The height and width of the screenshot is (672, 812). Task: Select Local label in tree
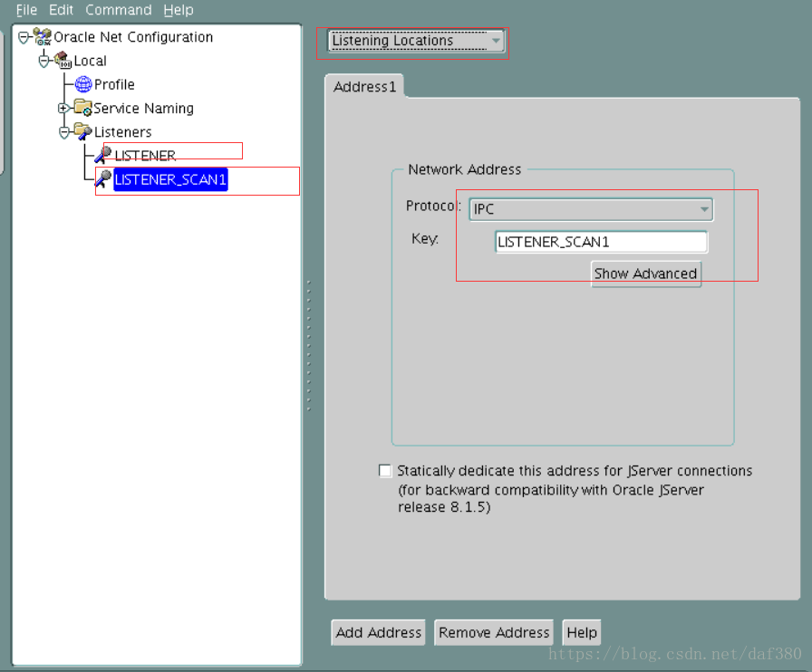90,61
